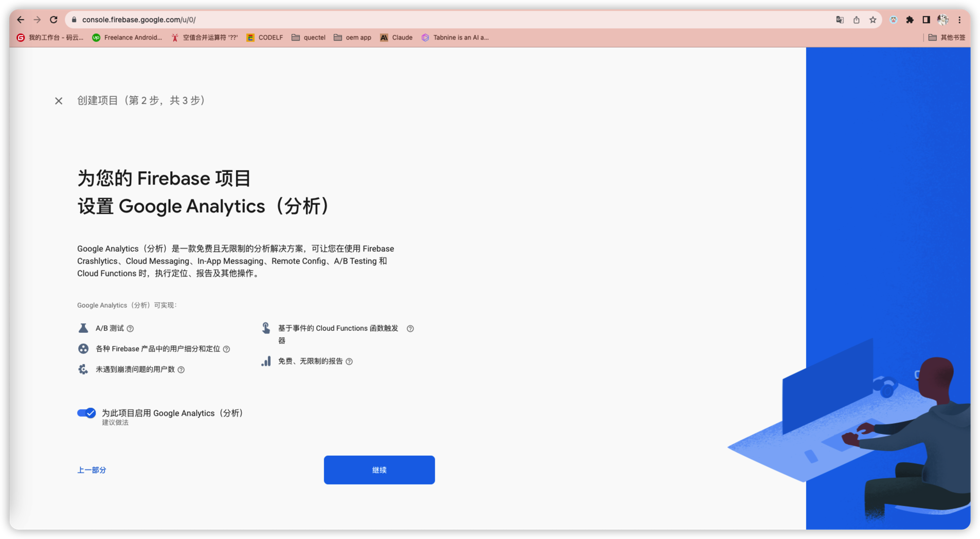Expand the quectel bookmark folder

tap(308, 38)
